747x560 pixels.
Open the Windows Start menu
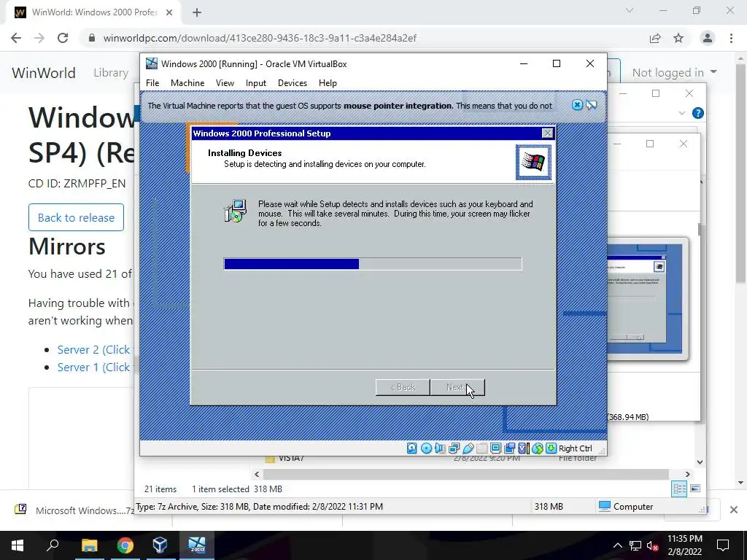(18, 545)
